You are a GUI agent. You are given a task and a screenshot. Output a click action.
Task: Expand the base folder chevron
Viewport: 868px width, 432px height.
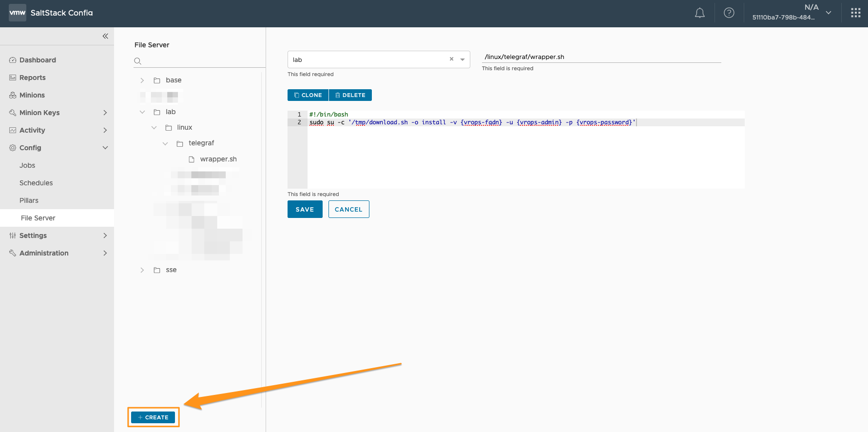coord(142,80)
